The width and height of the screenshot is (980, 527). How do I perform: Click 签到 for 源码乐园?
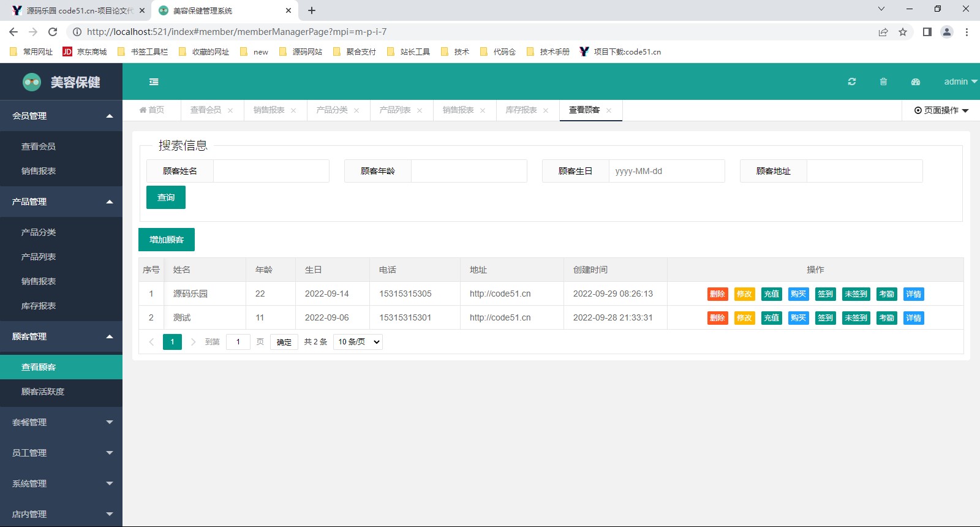[x=825, y=294]
